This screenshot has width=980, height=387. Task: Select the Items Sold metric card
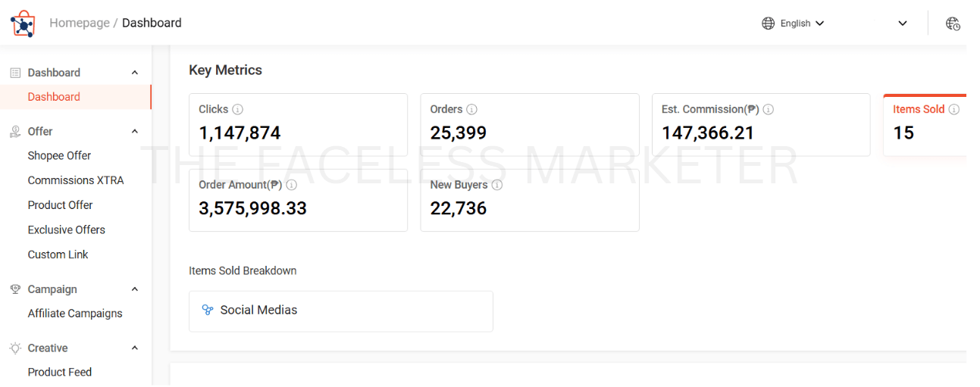(x=925, y=126)
